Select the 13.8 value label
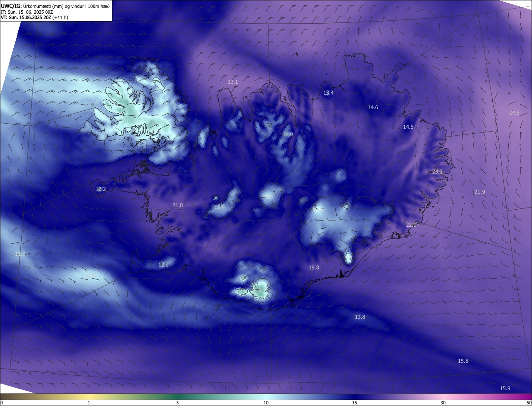 [360, 317]
